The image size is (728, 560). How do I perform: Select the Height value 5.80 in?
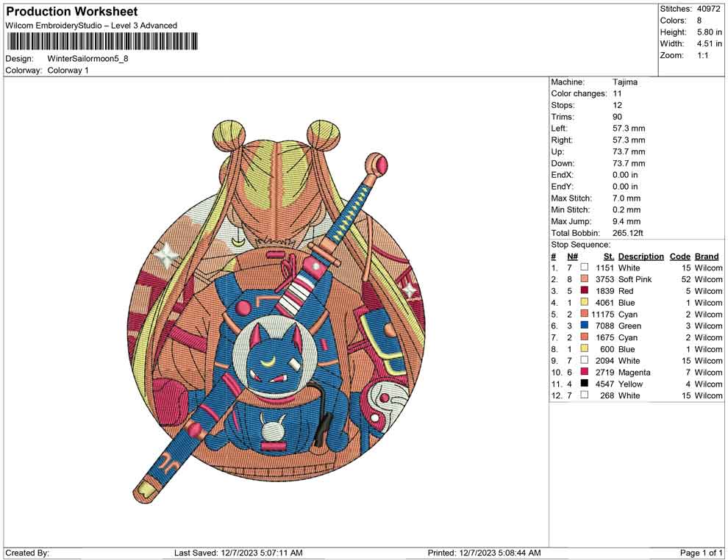710,32
